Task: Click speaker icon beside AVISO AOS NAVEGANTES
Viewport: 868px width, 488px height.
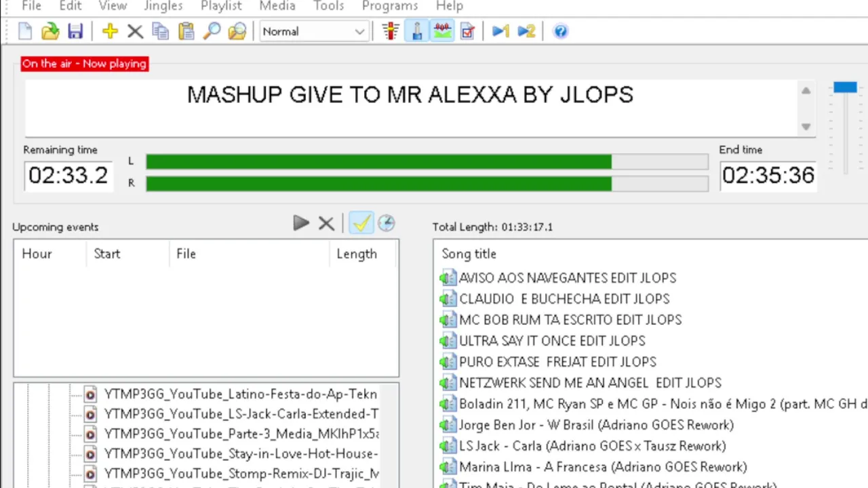Action: pos(448,278)
